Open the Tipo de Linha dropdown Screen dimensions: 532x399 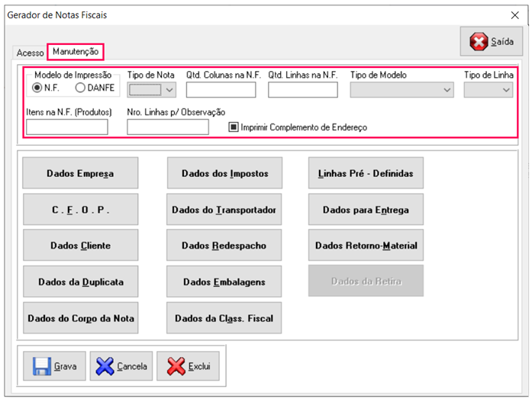point(506,90)
